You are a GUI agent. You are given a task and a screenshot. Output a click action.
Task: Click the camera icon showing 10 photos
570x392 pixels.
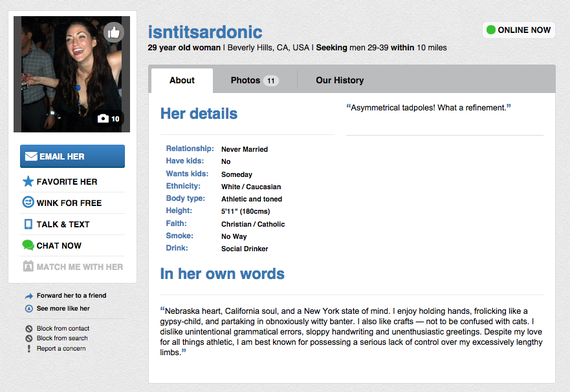click(103, 119)
